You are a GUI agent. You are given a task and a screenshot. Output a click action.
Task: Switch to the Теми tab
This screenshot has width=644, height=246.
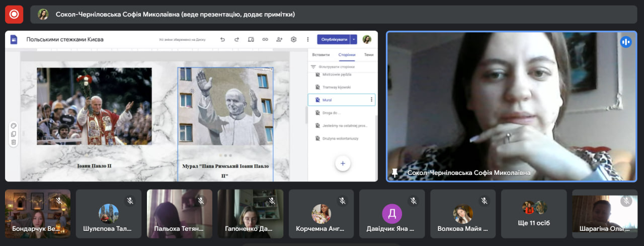(x=369, y=55)
